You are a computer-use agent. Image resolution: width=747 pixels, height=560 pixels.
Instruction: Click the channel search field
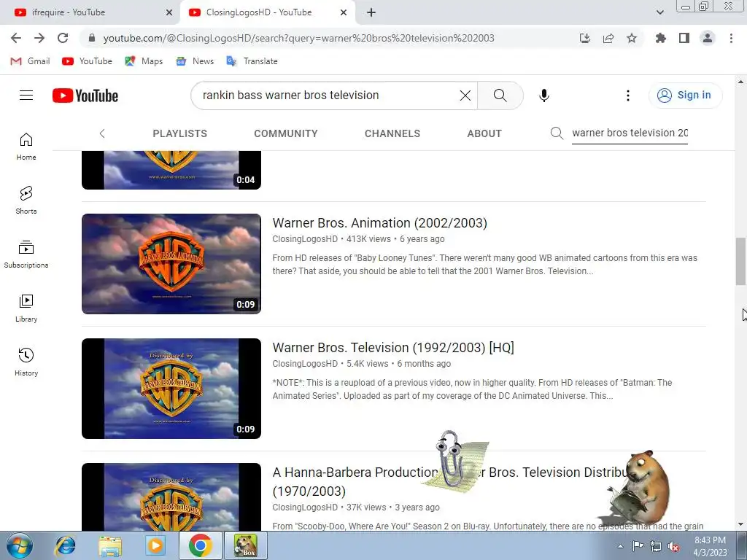(630, 133)
